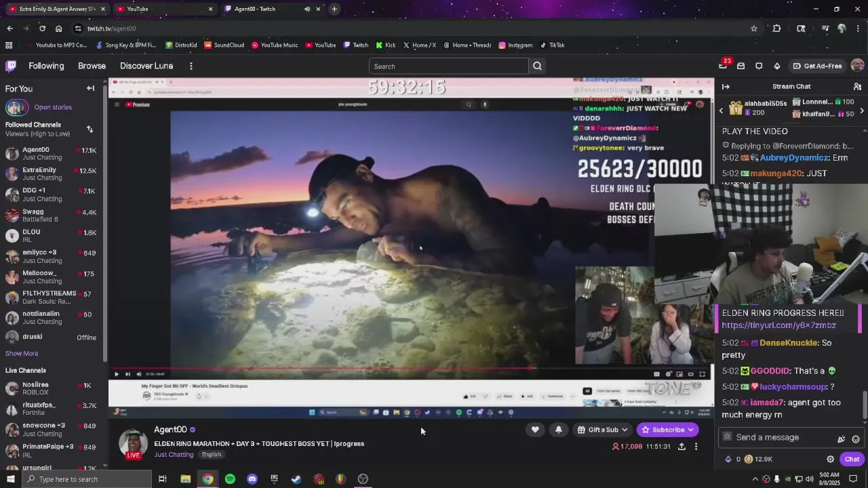Mute the Agent00 Twitch tab audio

[307, 9]
